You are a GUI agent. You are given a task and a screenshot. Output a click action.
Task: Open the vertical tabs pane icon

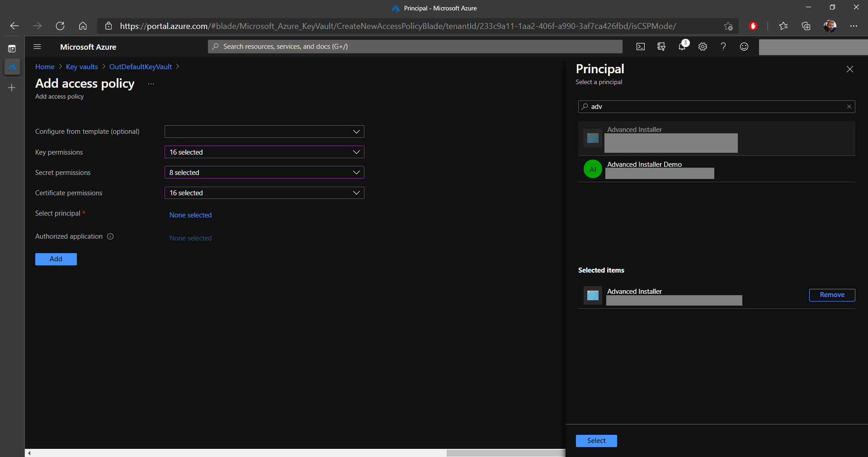click(x=12, y=48)
